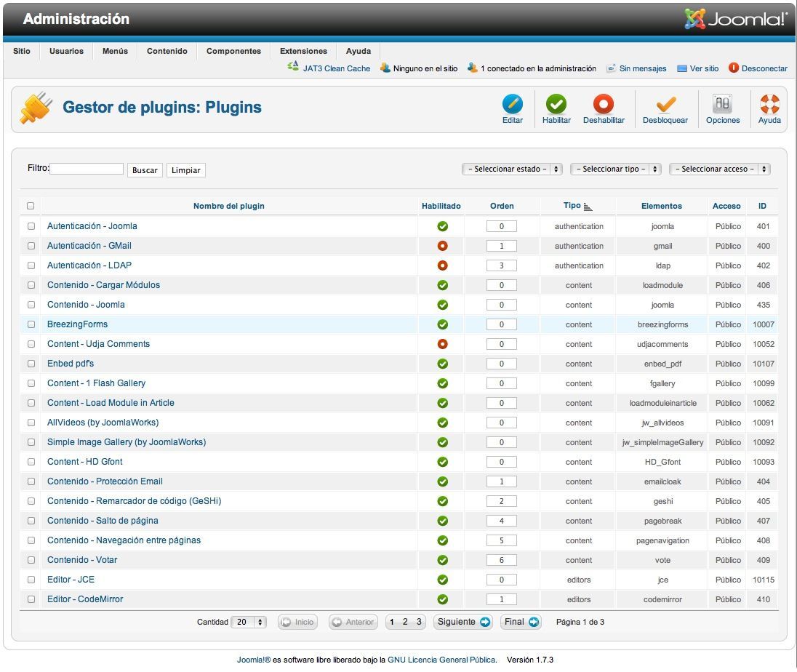Click the Limpiar filter button

click(x=185, y=170)
